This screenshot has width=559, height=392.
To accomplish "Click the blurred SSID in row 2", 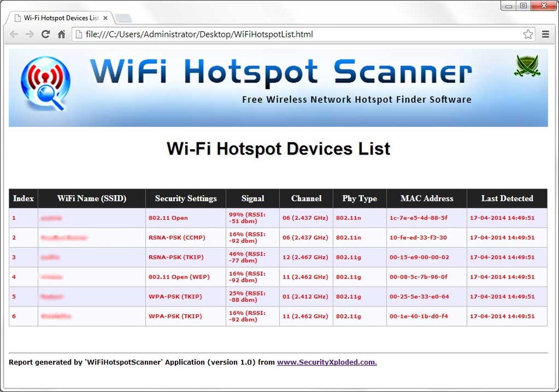I will point(64,237).
